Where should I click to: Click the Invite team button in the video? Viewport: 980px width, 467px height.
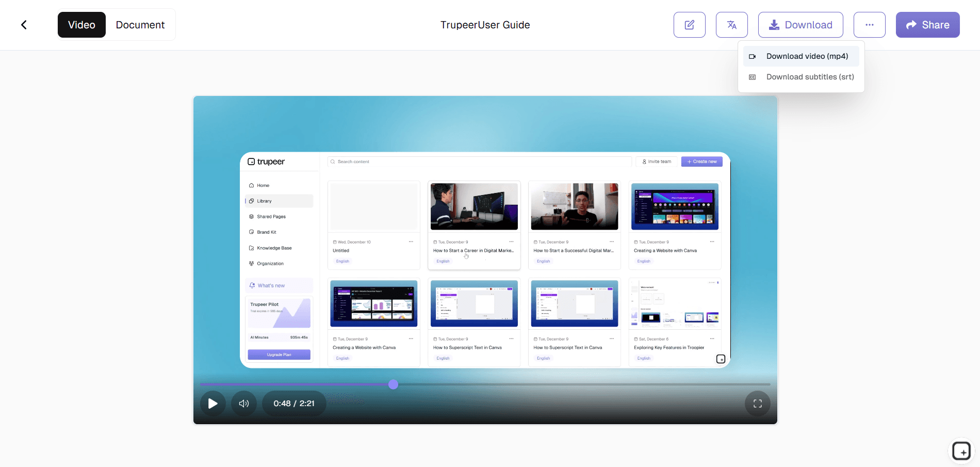point(657,162)
